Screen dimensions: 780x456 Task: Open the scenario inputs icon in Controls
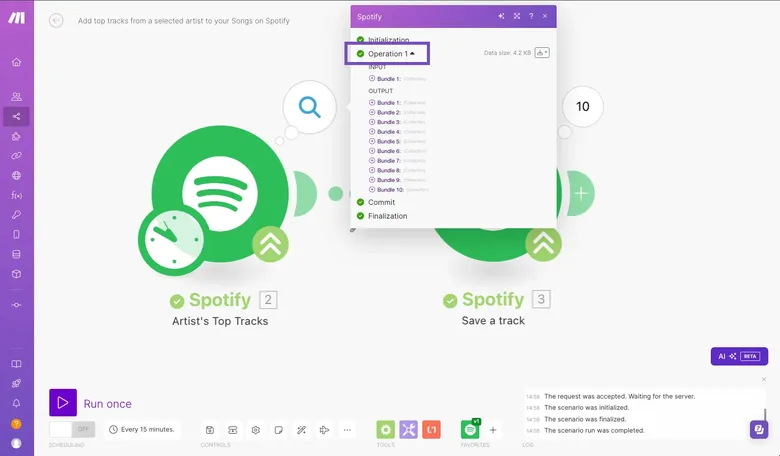tap(233, 430)
